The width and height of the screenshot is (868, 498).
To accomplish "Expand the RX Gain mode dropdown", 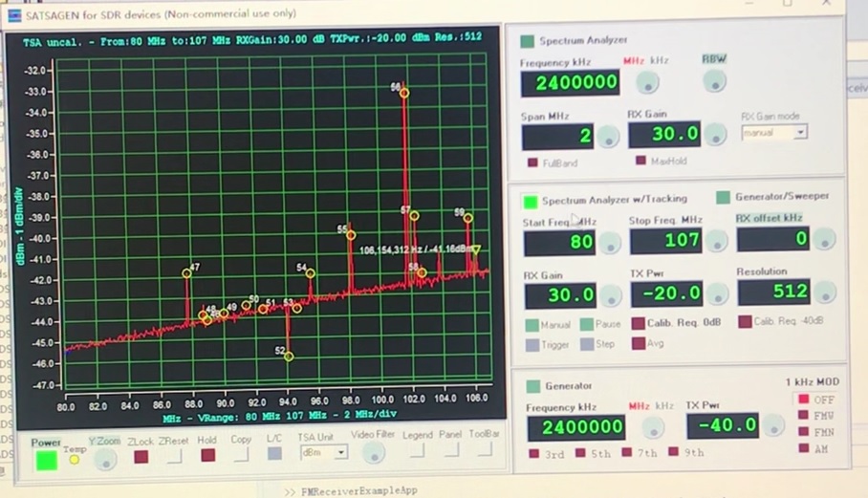I will pos(774,133).
